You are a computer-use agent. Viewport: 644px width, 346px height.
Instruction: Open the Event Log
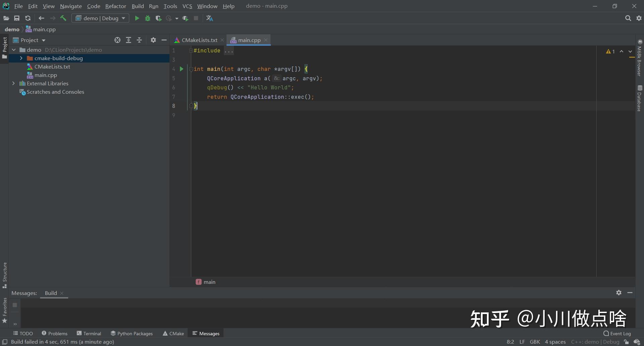click(x=617, y=333)
